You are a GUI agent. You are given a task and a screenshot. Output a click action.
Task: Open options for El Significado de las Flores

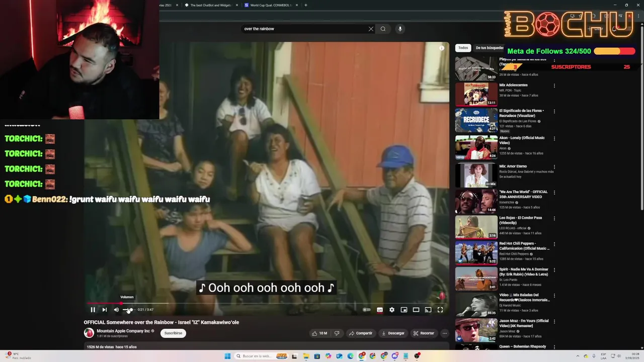pyautogui.click(x=554, y=112)
